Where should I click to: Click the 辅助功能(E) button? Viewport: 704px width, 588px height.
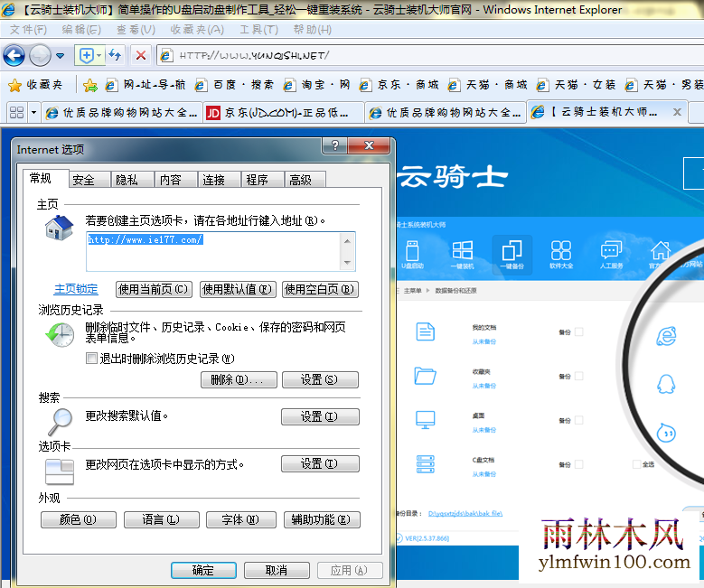322,519
